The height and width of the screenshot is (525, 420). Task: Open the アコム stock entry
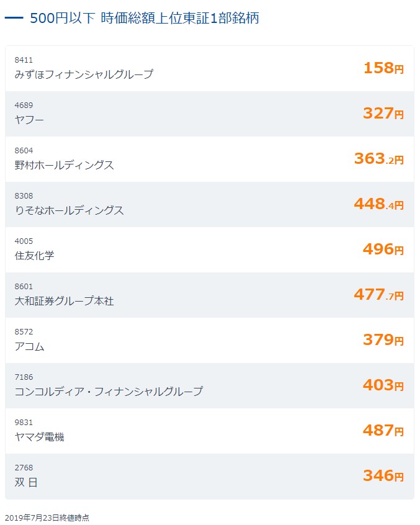pos(29,346)
